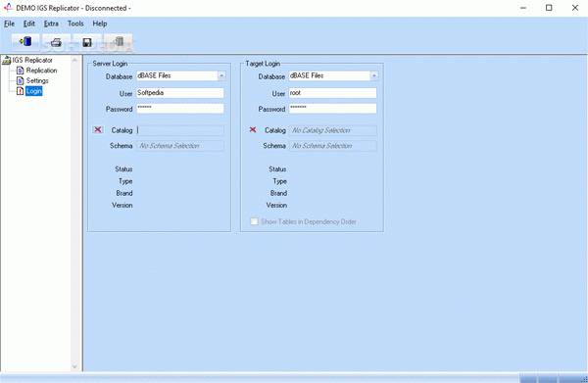This screenshot has width=588, height=383.
Task: Open the Target Login Database dropdown
Action: [374, 76]
